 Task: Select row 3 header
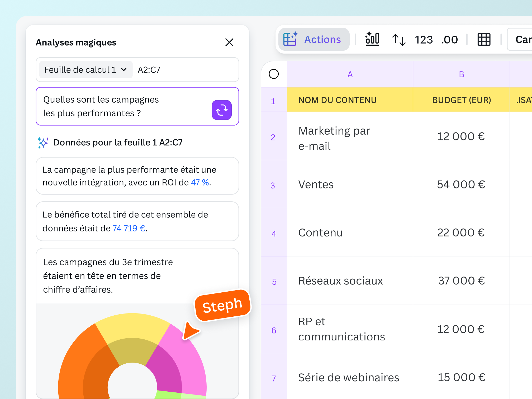(274, 184)
